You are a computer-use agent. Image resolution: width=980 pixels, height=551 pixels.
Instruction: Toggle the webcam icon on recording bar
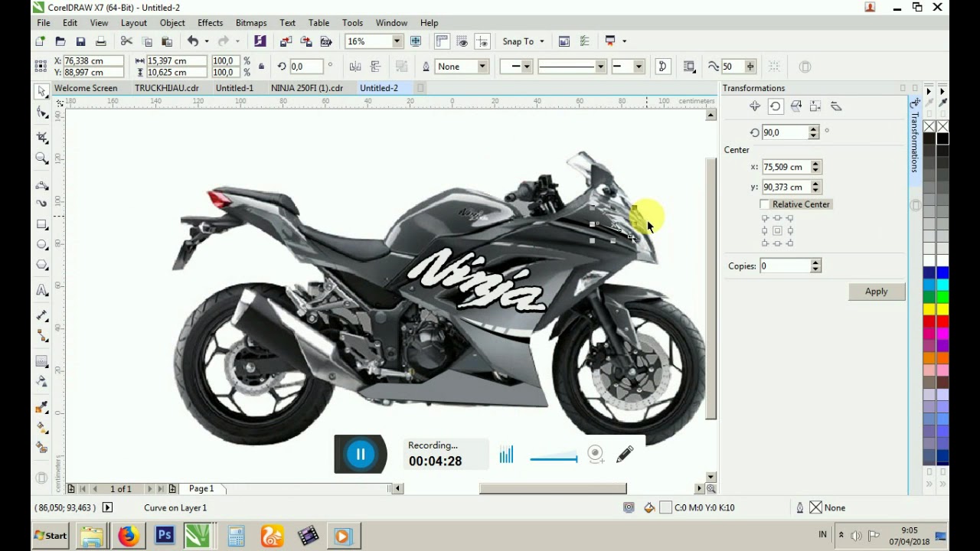tap(596, 455)
